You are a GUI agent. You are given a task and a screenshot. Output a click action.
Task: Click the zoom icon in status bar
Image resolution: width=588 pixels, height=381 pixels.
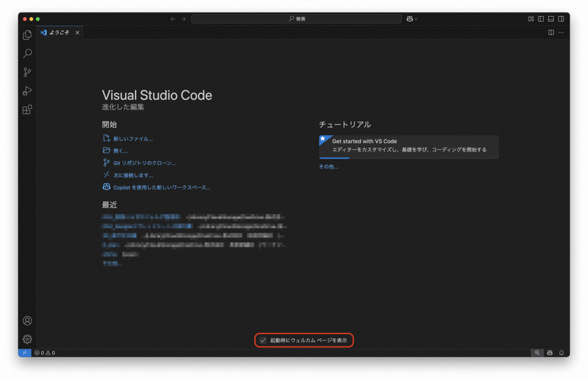537,353
